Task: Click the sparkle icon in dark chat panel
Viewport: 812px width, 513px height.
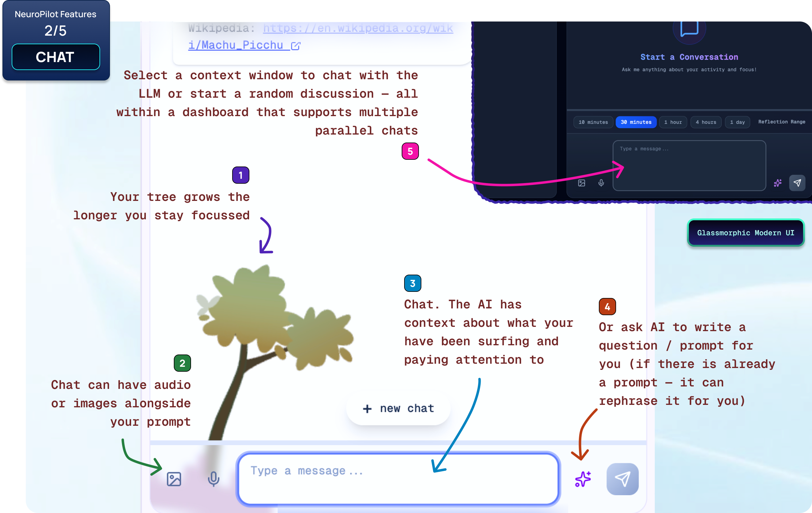Action: [x=778, y=183]
